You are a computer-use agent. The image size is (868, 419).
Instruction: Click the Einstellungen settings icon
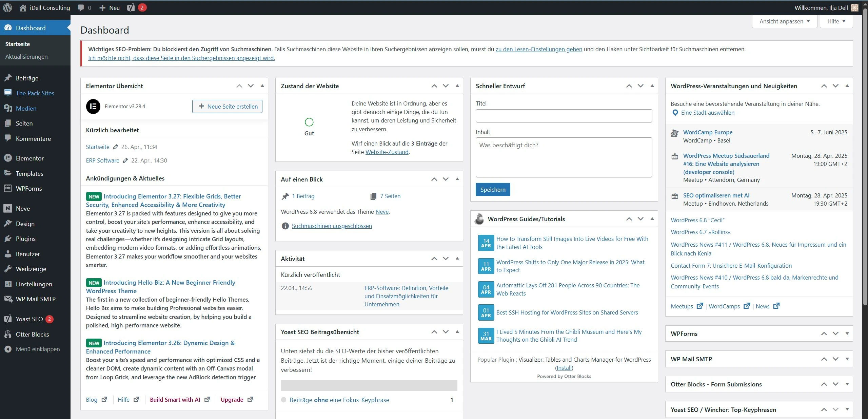point(8,284)
